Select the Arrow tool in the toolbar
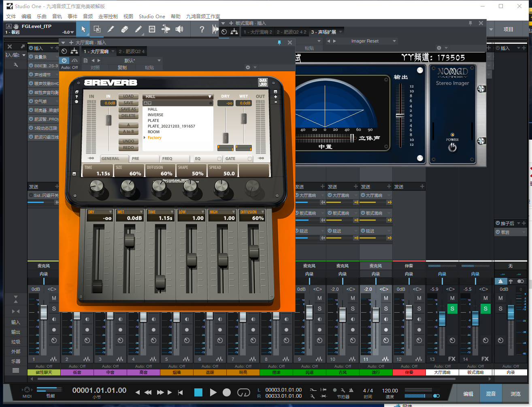This screenshot has width=532, height=407. (x=83, y=29)
